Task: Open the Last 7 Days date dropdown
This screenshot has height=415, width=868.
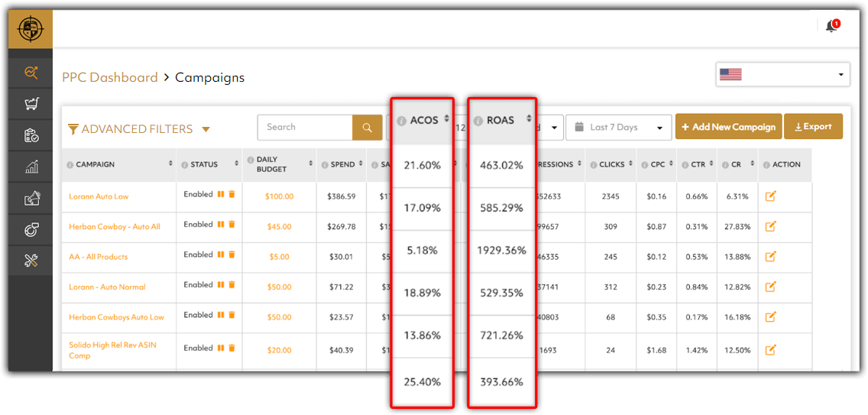Action: click(x=618, y=128)
